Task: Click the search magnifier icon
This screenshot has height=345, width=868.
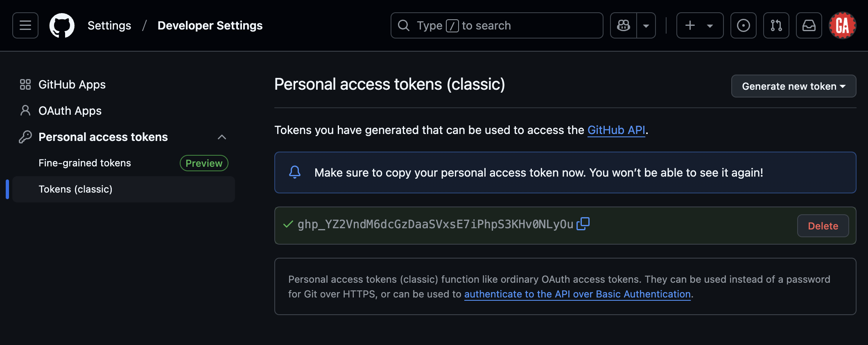Action: pos(403,25)
